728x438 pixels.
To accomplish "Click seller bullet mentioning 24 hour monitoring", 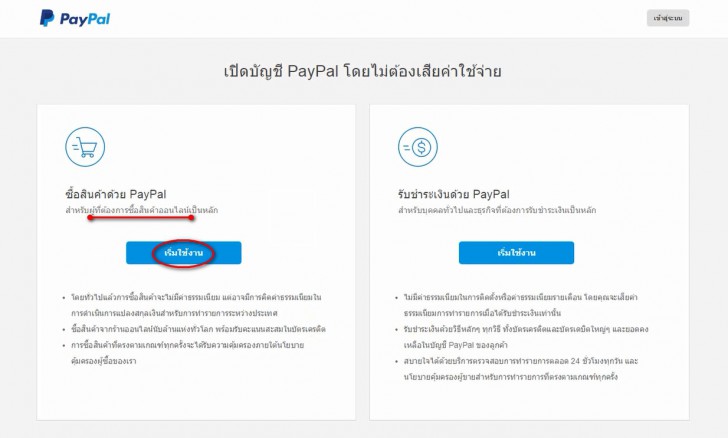I will (x=520, y=369).
